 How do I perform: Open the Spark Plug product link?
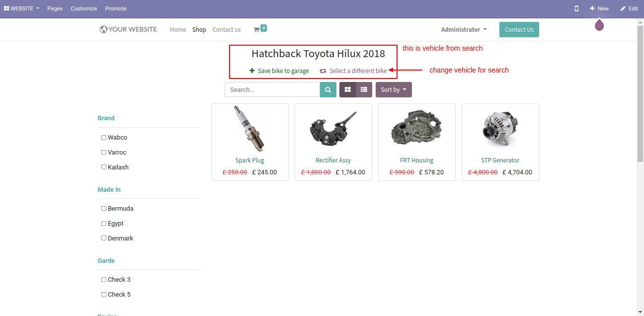250,160
